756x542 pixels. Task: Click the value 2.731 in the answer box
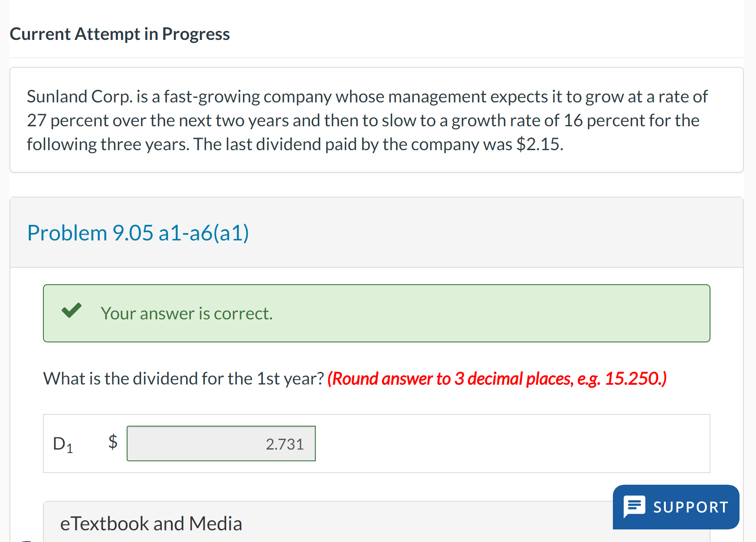[284, 443]
